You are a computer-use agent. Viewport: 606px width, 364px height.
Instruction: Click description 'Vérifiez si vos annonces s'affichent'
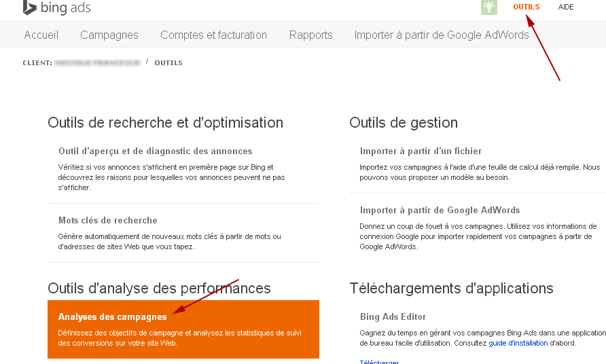point(171,177)
